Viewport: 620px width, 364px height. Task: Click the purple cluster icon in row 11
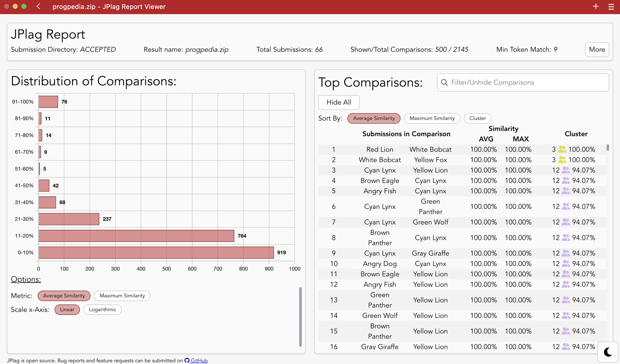[566, 274]
